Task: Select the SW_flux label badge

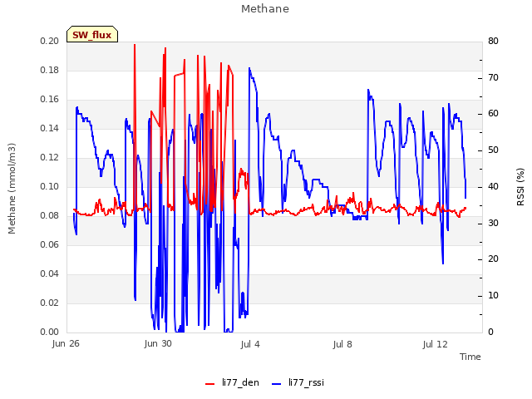Action: [x=92, y=35]
